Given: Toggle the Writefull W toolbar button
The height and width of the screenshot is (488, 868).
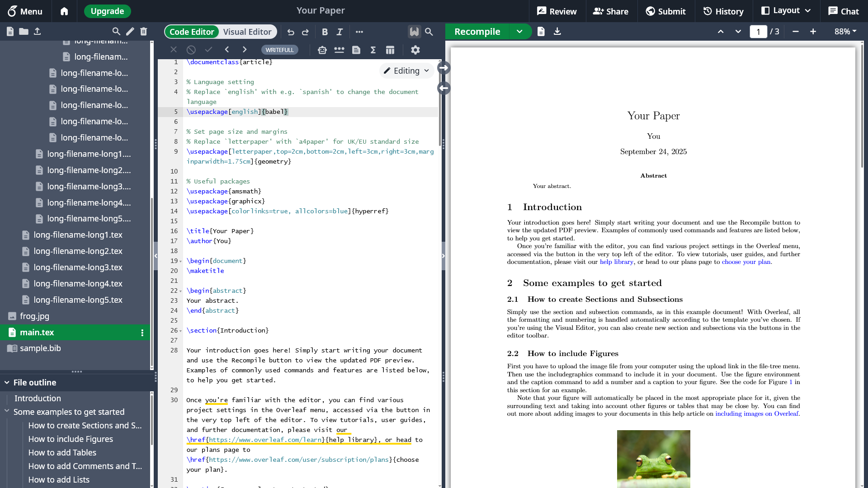Looking at the screenshot, I should point(414,32).
